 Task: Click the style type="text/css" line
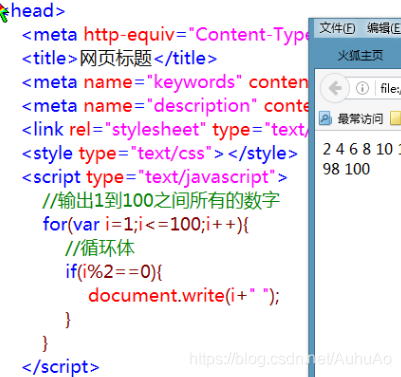(x=160, y=154)
